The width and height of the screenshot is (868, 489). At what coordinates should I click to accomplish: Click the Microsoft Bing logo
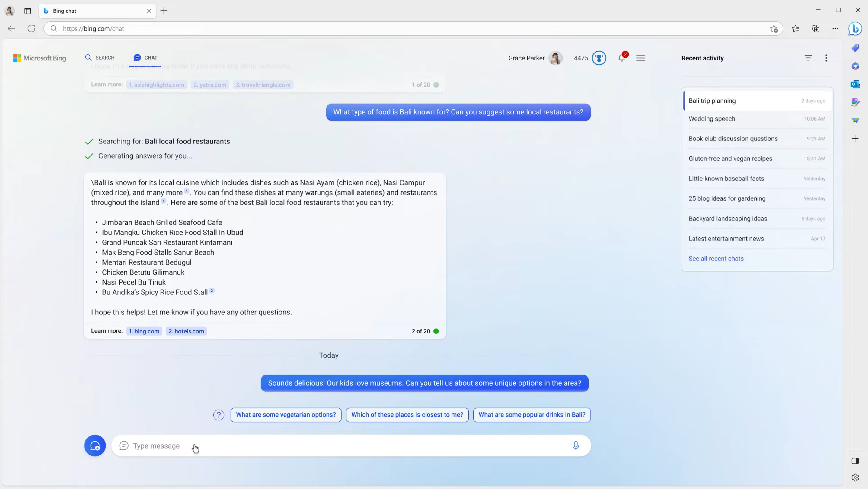pos(40,58)
